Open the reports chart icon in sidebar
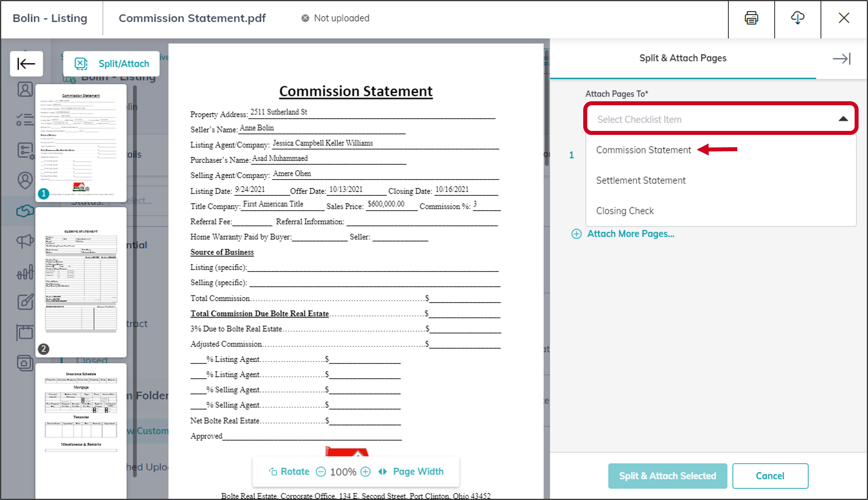 (25, 272)
